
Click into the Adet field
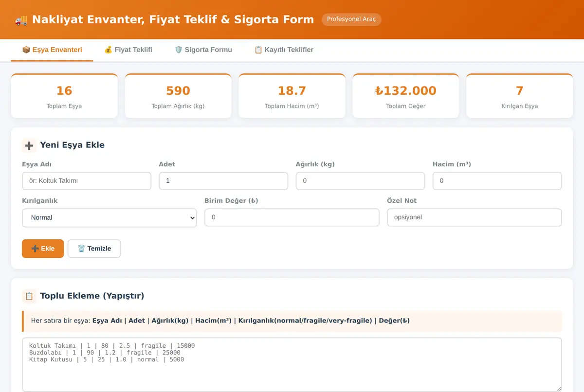pos(223,181)
